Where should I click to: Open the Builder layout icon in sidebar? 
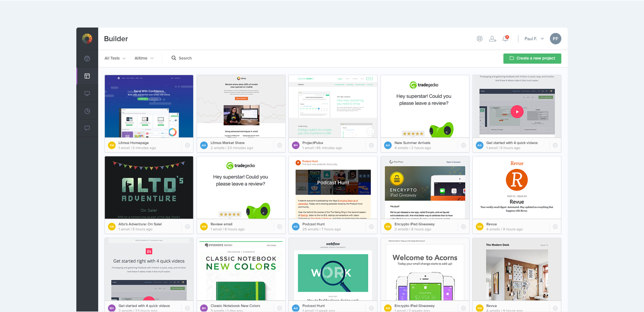(87, 76)
